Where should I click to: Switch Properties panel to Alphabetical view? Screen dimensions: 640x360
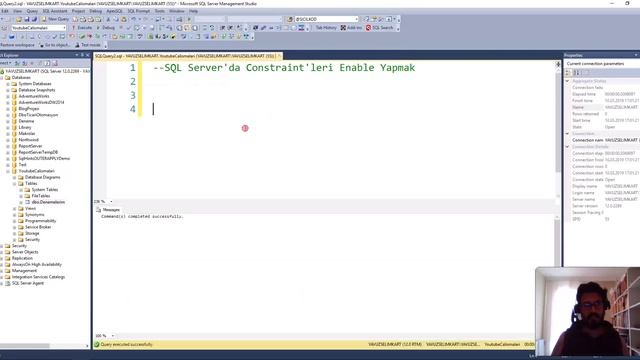[576, 73]
